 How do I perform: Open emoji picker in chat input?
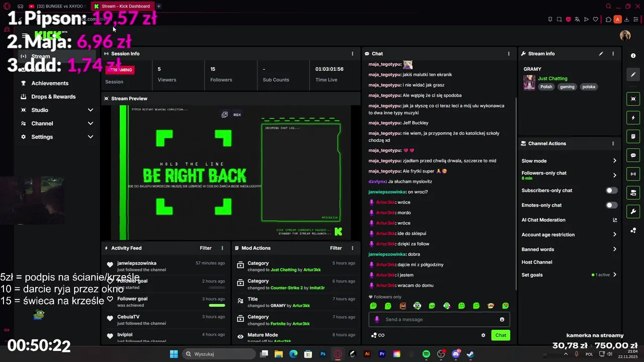(x=502, y=319)
